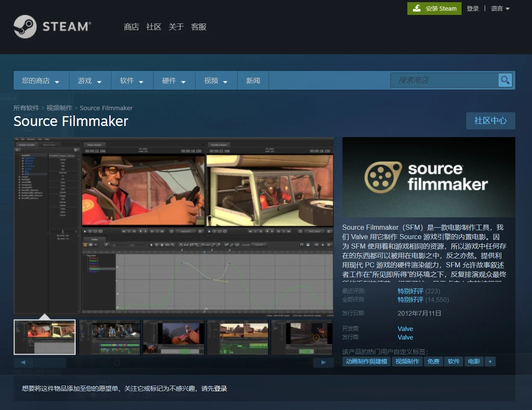Click the right arrow of thumbnail strip
The image size is (532, 410).
pos(324,362)
